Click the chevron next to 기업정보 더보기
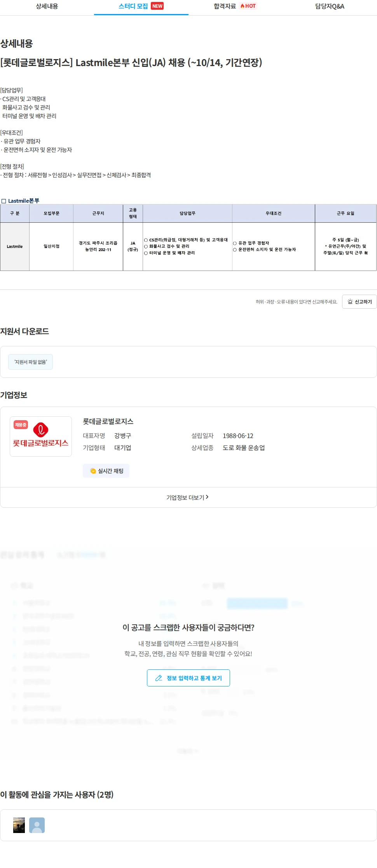 coord(207,497)
